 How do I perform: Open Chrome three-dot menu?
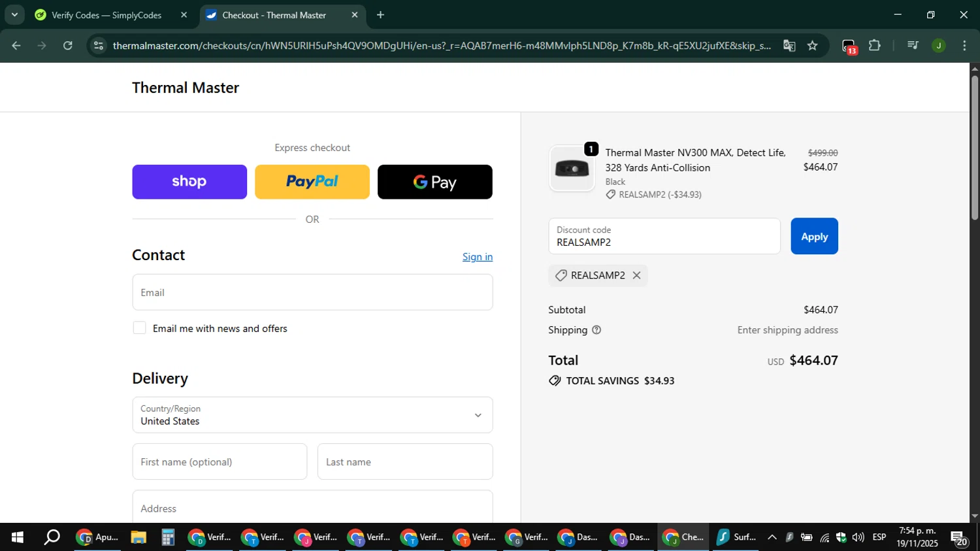[964, 46]
